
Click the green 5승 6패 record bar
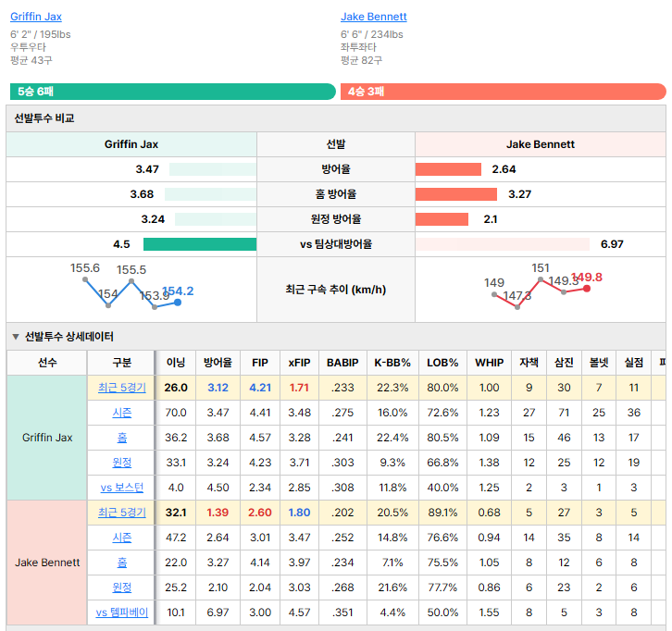(x=173, y=92)
